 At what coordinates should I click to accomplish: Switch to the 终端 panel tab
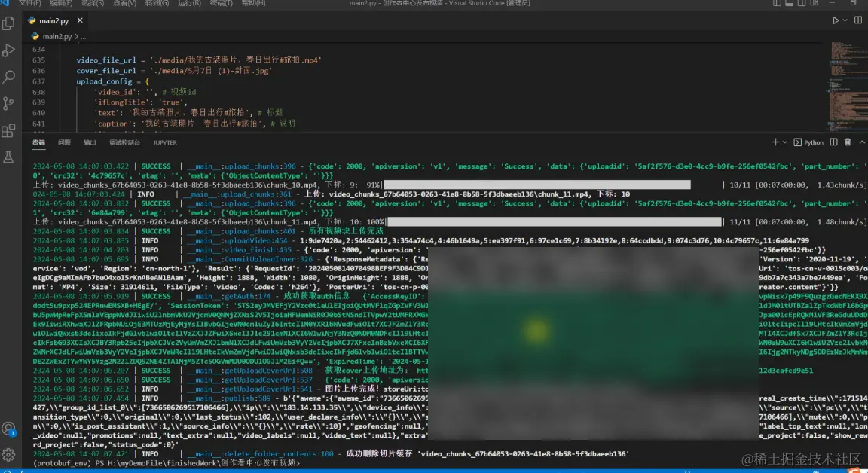click(38, 143)
